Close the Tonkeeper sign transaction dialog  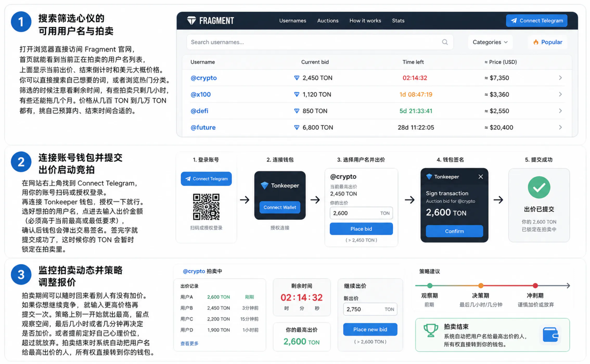[481, 177]
